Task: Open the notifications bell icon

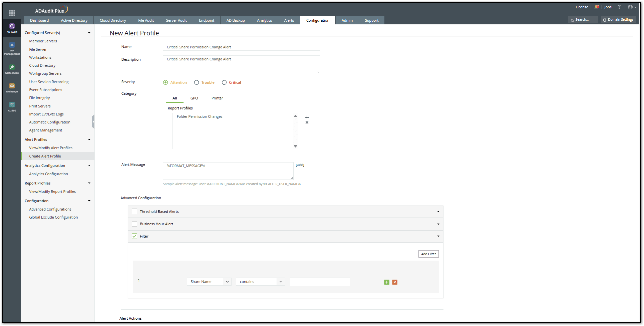Action: tap(596, 7)
